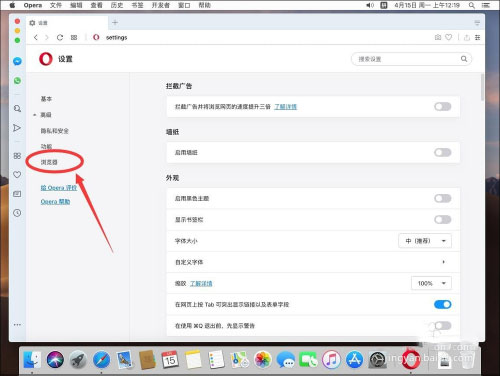The image size is (500, 376).
Task: Select 功能 in settings sidebar
Action: tap(46, 146)
